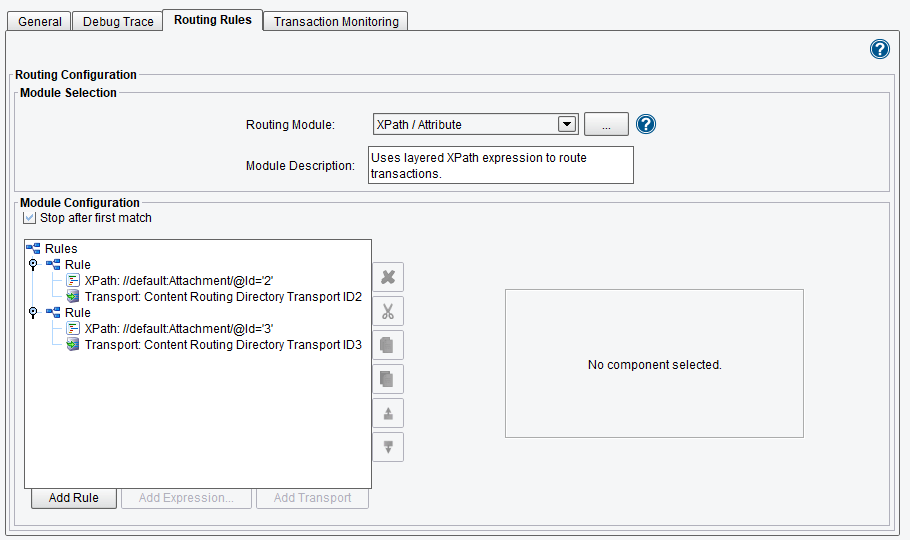Click the move down arrow icon

(388, 447)
